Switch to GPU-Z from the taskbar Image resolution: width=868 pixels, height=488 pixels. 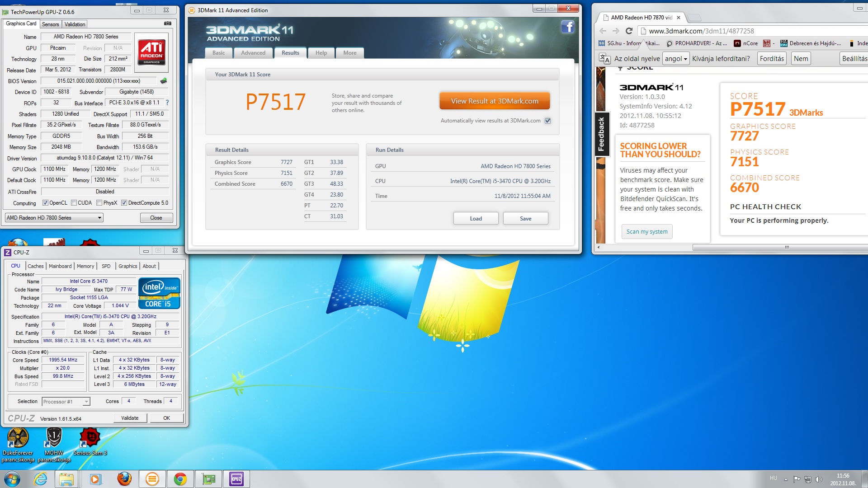[208, 479]
